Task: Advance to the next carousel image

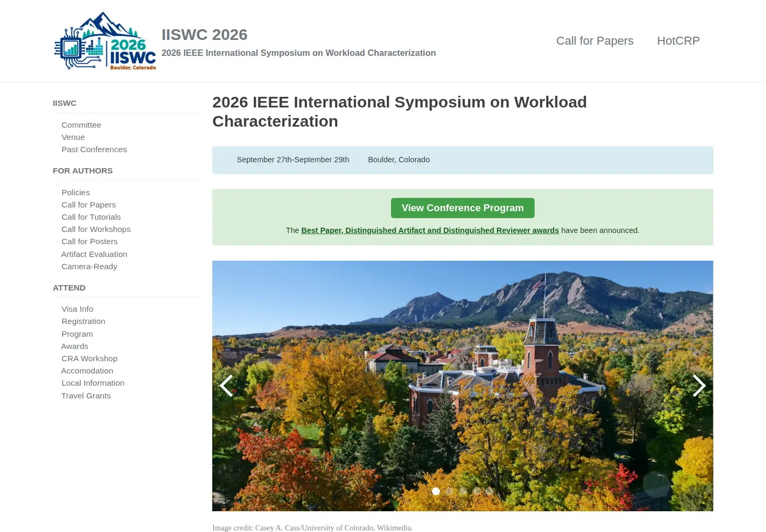Action: click(699, 386)
